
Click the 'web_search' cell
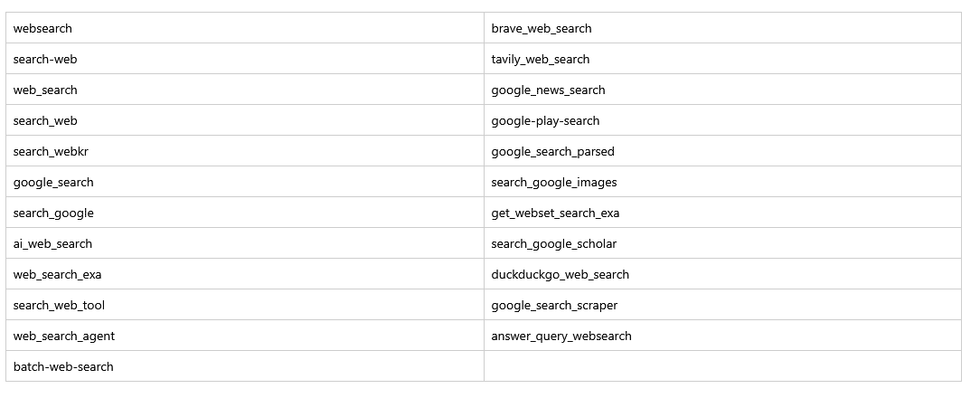(45, 90)
